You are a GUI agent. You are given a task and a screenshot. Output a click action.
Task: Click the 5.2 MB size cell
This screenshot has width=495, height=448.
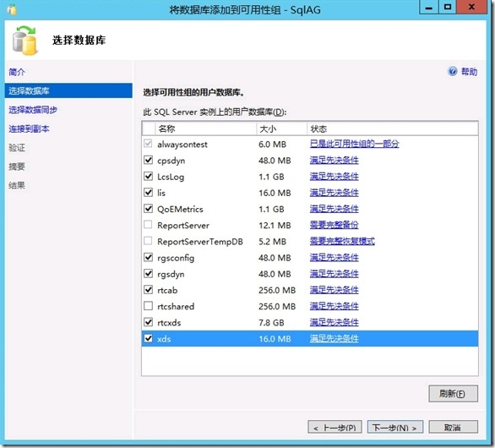pyautogui.click(x=272, y=242)
